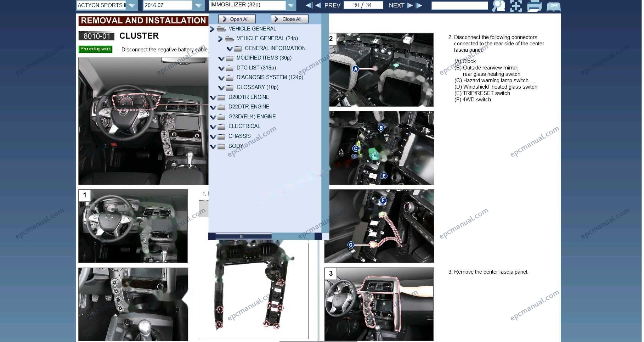This screenshot has height=342, width=644.
Task: Open the ACTYON SPORTS model dropdown
Action: click(x=132, y=5)
